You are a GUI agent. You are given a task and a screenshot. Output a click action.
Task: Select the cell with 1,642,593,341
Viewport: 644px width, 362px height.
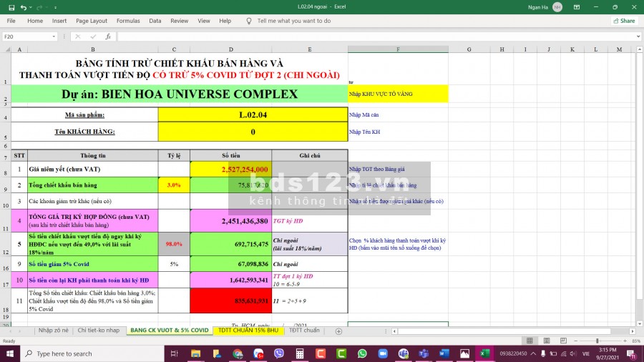pos(231,280)
